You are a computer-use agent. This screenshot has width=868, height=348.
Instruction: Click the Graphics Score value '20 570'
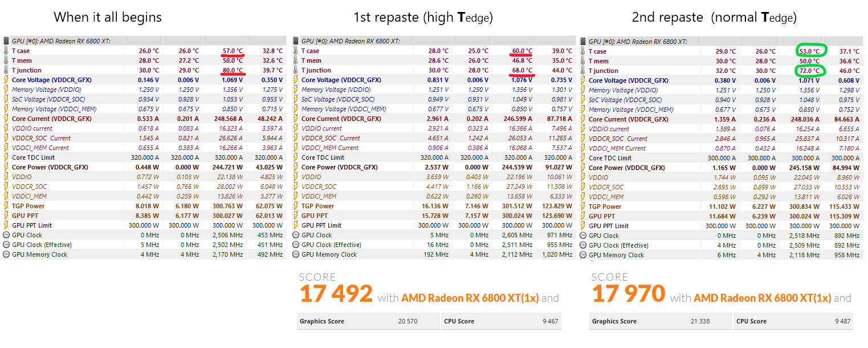pyautogui.click(x=407, y=321)
